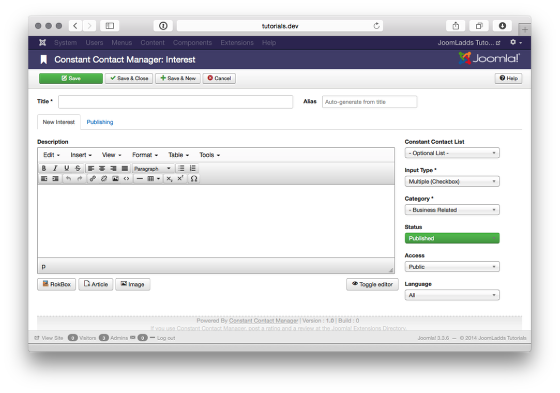Toggle the editor on or off
Screen dimensions: 560x393
pyautogui.click(x=372, y=284)
